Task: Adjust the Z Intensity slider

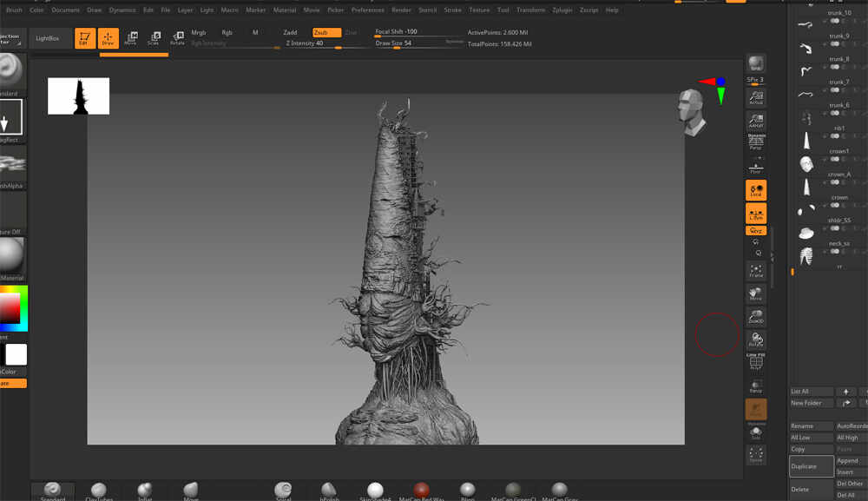Action: [x=326, y=43]
